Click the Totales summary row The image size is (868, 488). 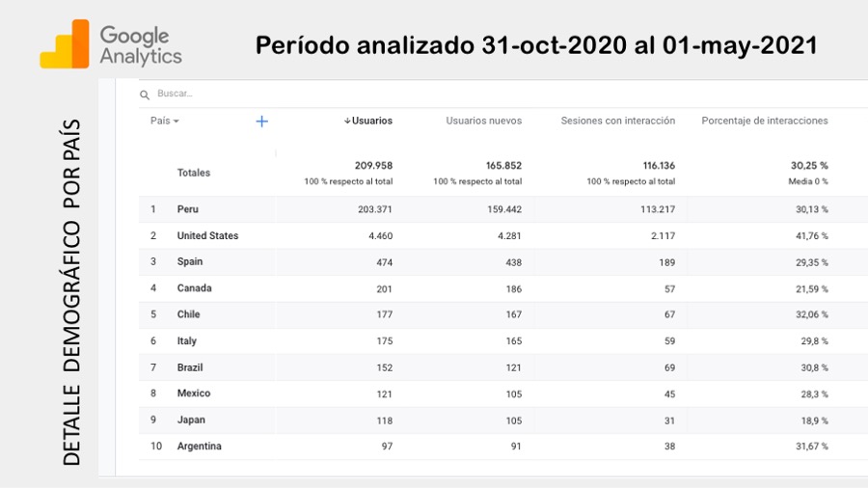tap(193, 173)
